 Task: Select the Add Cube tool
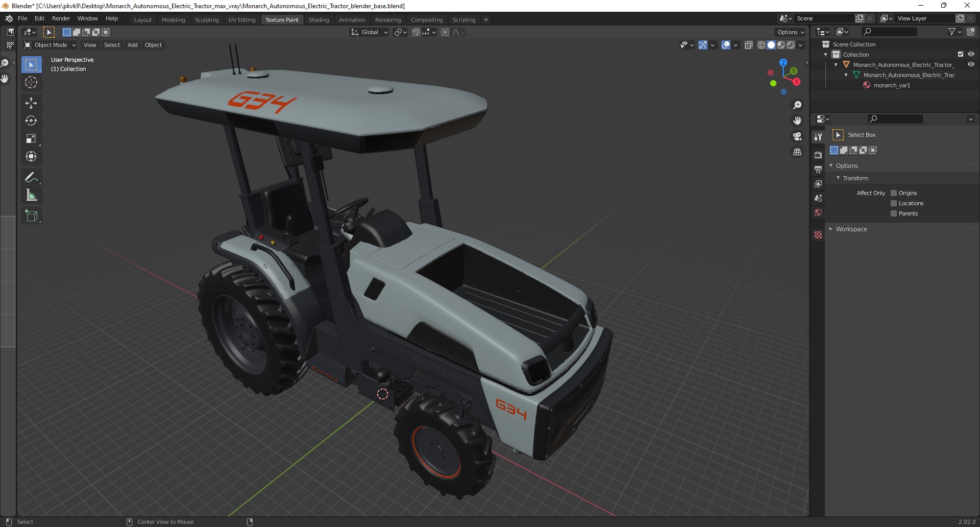pos(31,216)
